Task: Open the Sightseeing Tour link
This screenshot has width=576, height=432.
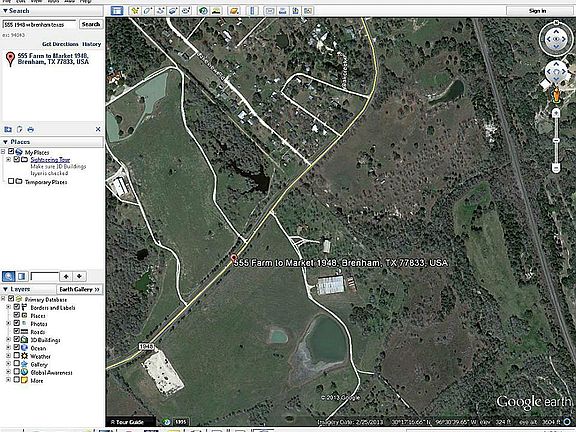Action: (50, 160)
